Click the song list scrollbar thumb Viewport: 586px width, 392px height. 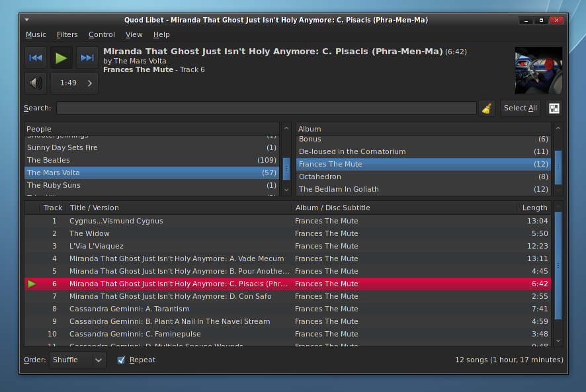tap(558, 266)
